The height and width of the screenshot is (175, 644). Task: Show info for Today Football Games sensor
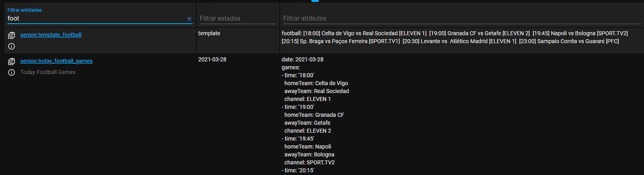12,72
